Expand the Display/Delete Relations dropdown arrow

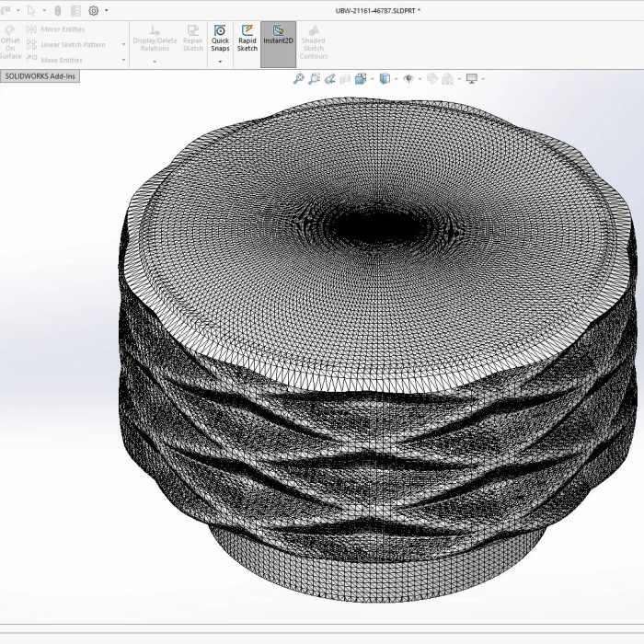click(x=155, y=62)
